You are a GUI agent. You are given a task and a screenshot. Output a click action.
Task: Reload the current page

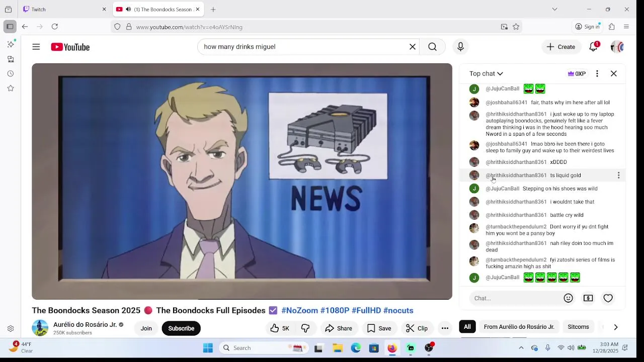tap(55, 27)
